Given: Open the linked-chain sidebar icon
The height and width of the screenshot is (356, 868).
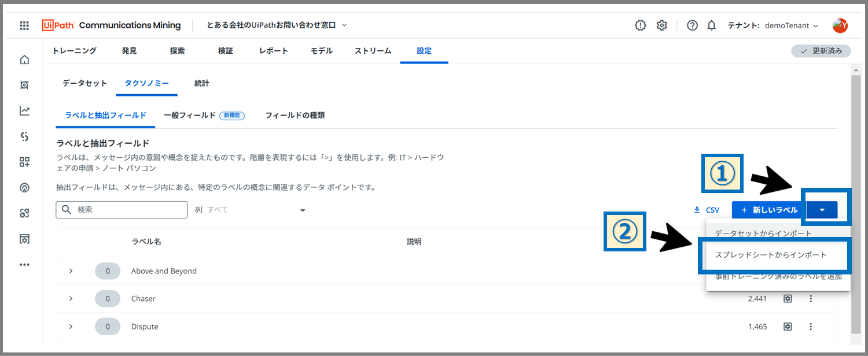Looking at the screenshot, I should click(x=24, y=213).
